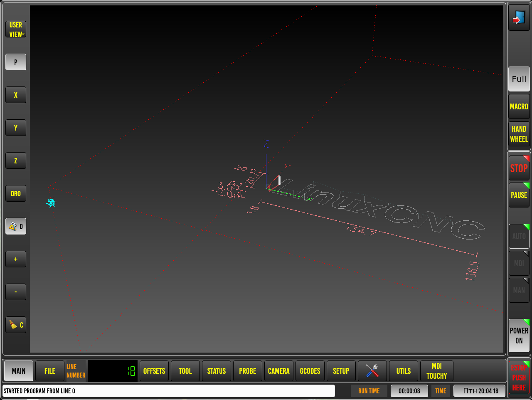Open the HAND WHEEL panel
Image resolution: width=532 pixels, height=400 pixels.
click(519, 134)
